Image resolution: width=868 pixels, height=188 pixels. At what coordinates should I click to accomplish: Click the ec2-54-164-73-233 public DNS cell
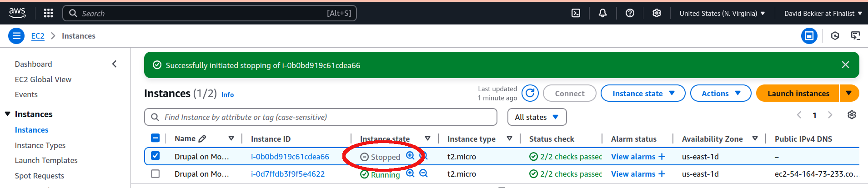(817, 174)
